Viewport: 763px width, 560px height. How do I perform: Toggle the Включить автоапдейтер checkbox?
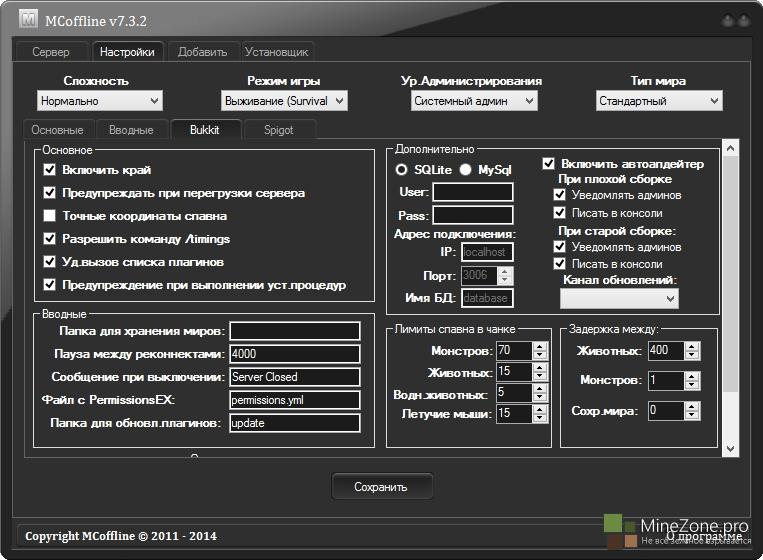pyautogui.click(x=548, y=164)
